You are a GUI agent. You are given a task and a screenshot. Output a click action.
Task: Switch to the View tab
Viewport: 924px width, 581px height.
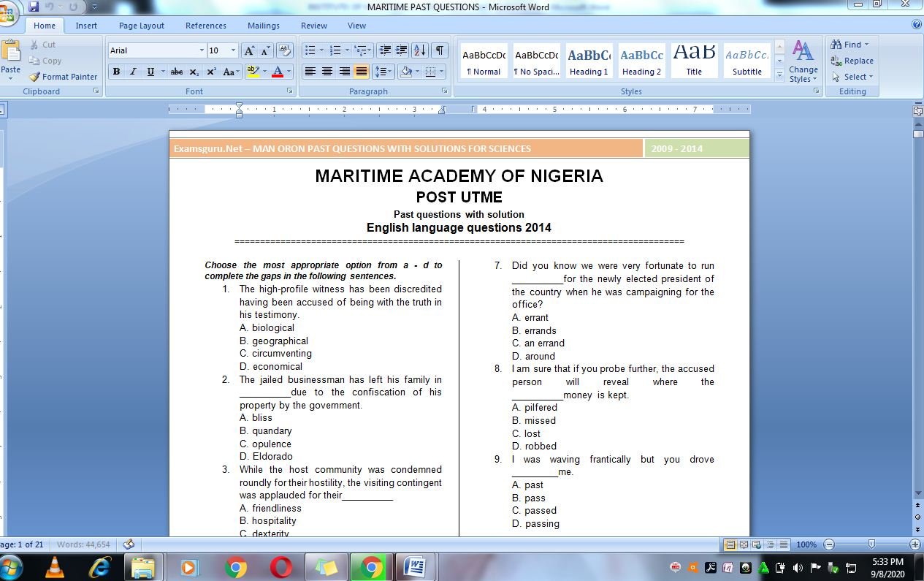pos(356,26)
